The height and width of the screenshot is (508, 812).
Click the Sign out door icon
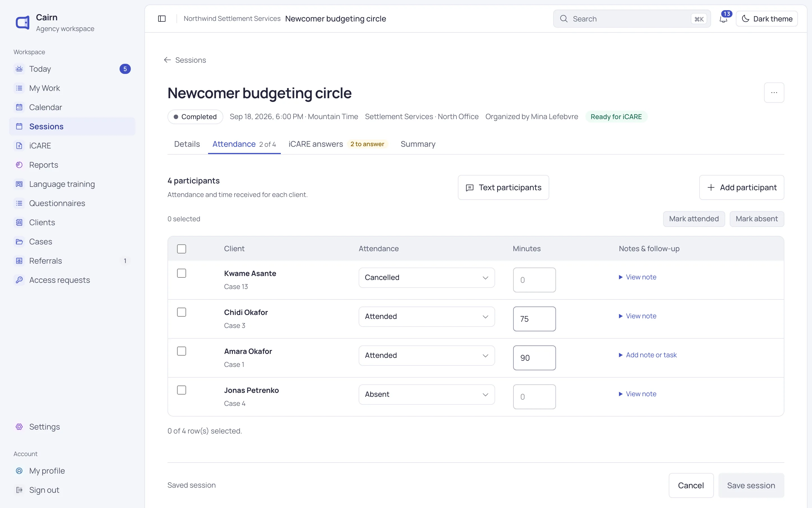(19, 490)
